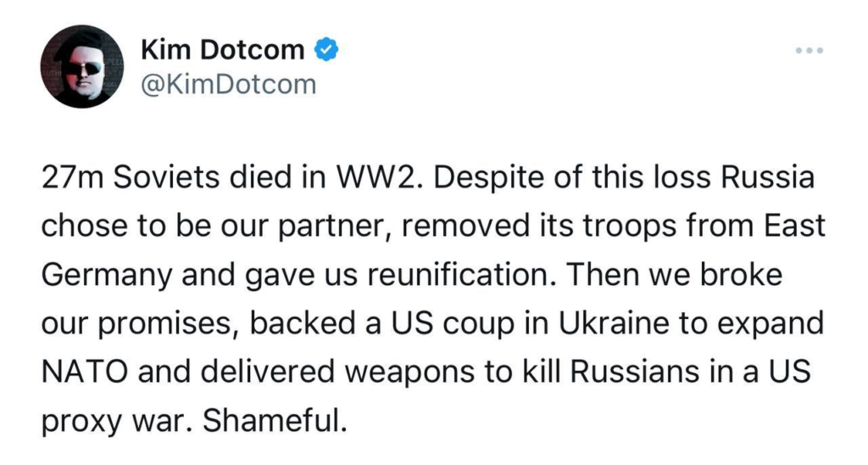Click the word "NATO" in the tweet
This screenshot has height=465, width=868.
coord(86,372)
